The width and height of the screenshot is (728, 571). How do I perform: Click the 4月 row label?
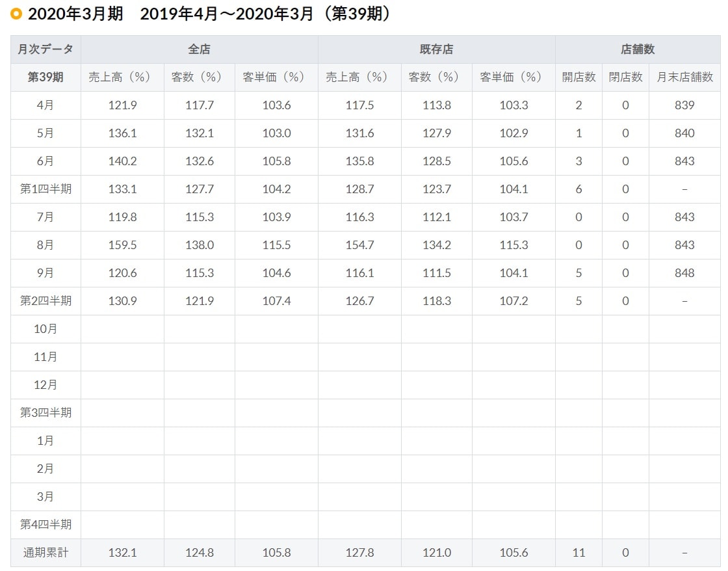(x=45, y=105)
